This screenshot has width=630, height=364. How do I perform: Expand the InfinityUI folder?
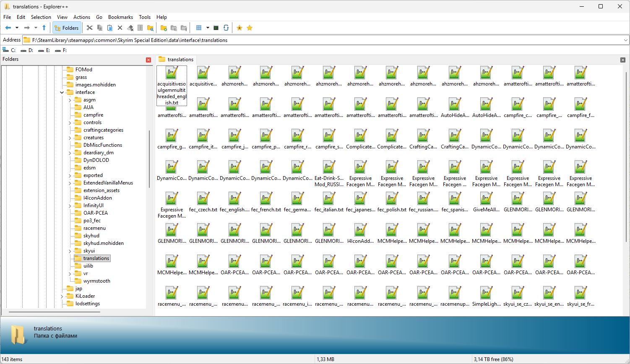click(70, 205)
